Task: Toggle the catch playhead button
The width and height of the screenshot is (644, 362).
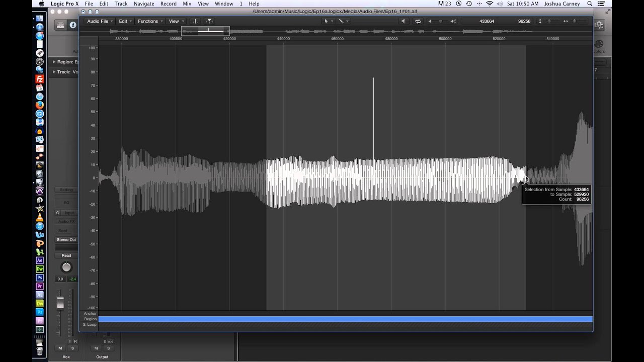Action: (209, 21)
